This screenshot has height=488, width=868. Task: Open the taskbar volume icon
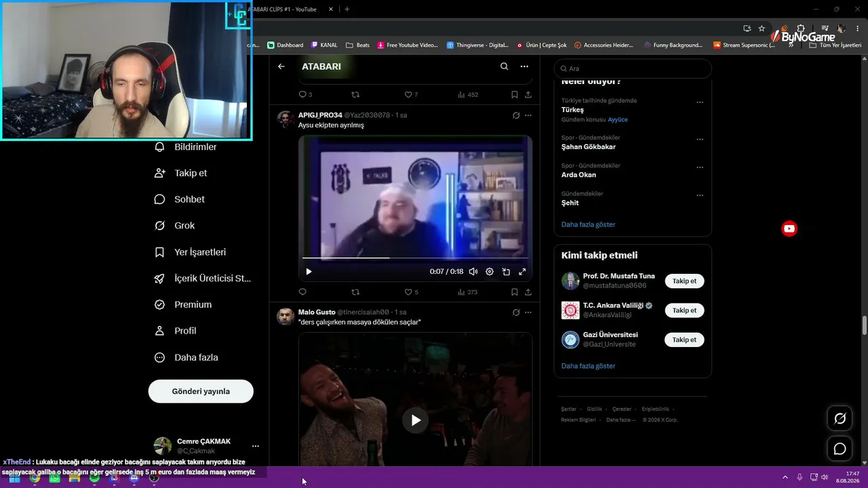tap(825, 477)
